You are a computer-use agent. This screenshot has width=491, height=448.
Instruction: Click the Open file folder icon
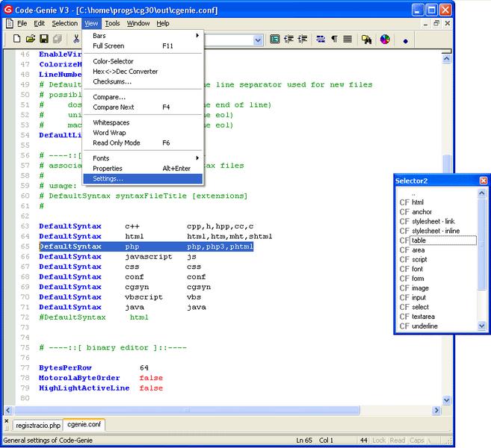click(31, 39)
